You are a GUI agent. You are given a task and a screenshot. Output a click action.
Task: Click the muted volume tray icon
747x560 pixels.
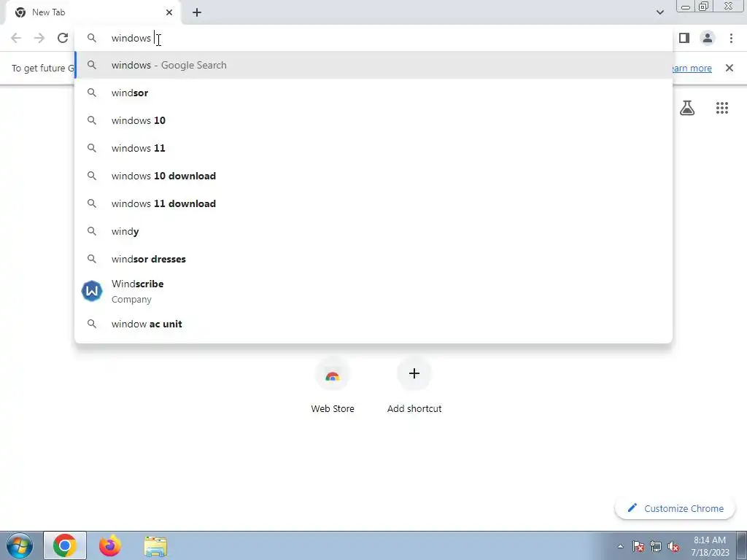673,546
